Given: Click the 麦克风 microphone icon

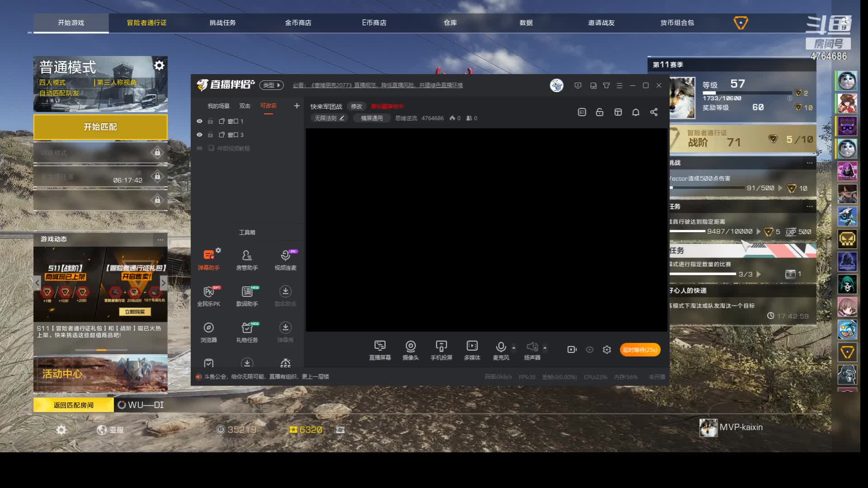Looking at the screenshot, I should click(501, 347).
